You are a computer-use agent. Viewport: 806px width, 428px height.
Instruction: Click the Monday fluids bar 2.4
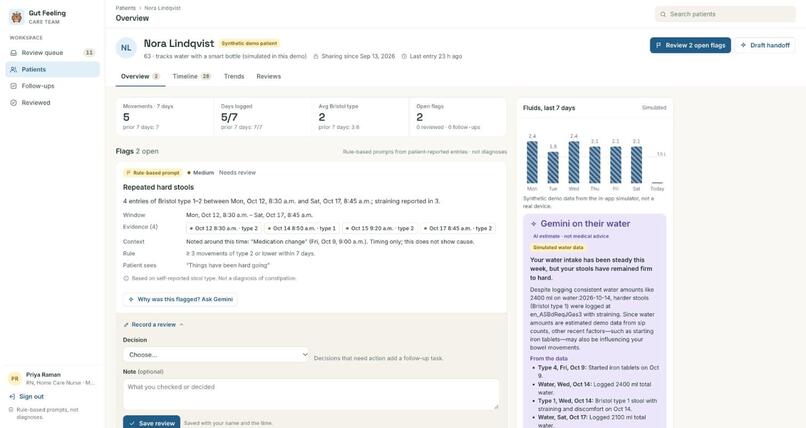point(532,162)
